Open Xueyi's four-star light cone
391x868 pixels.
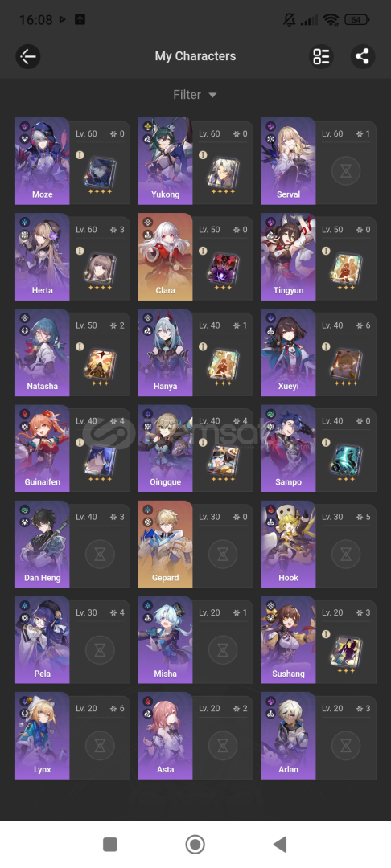(x=346, y=363)
